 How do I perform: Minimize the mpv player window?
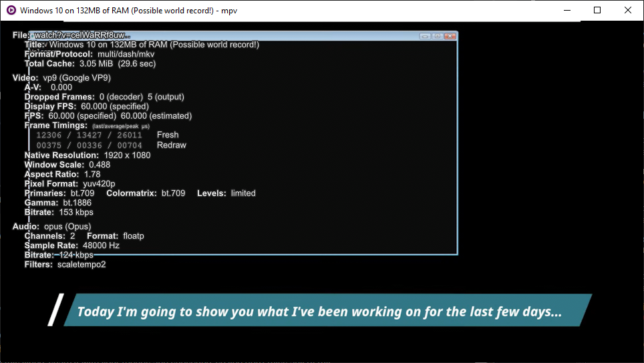pos(567,10)
